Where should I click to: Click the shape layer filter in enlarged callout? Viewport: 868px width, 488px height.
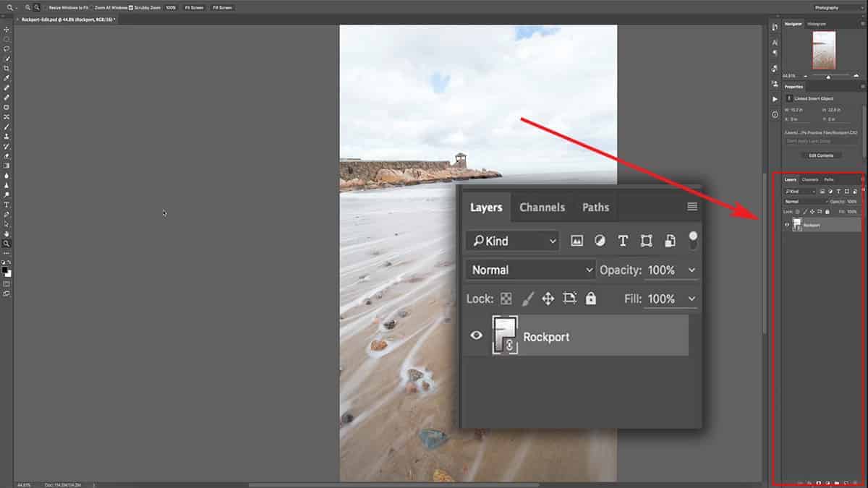click(x=646, y=241)
